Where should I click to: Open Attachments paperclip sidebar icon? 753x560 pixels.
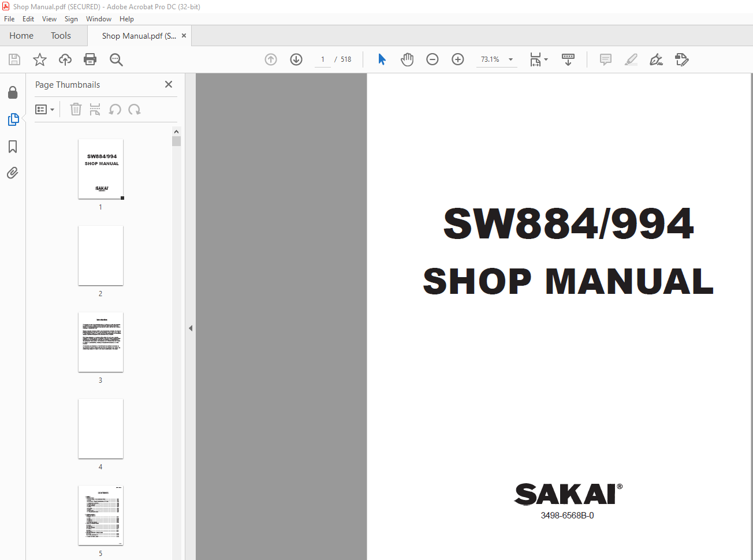tap(13, 173)
